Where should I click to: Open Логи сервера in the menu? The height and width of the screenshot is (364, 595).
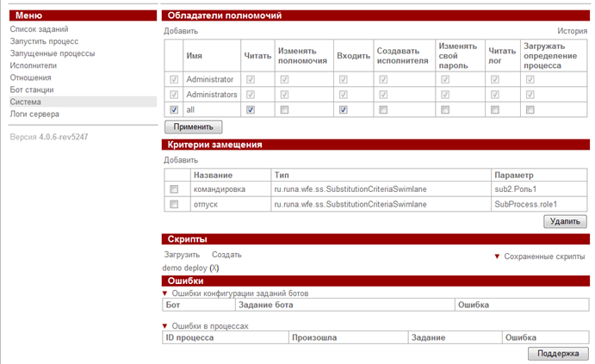pos(34,114)
